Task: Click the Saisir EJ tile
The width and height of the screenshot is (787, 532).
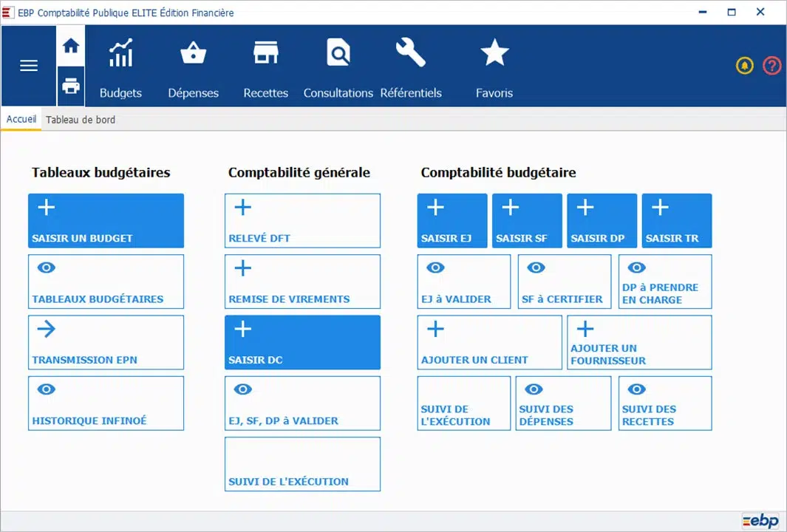Action: tap(452, 221)
